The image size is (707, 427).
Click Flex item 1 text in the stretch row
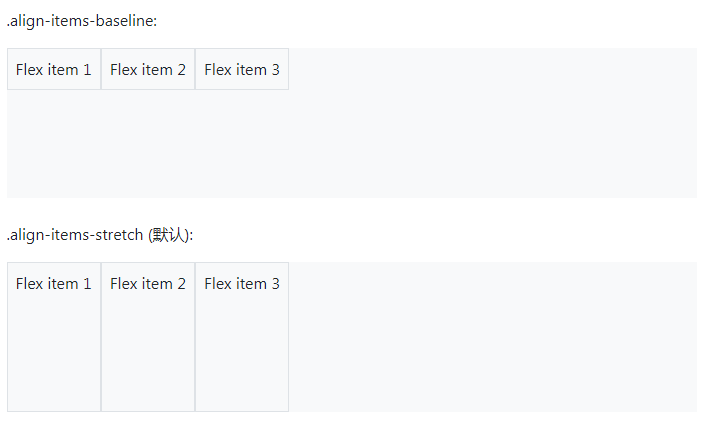[x=54, y=284]
